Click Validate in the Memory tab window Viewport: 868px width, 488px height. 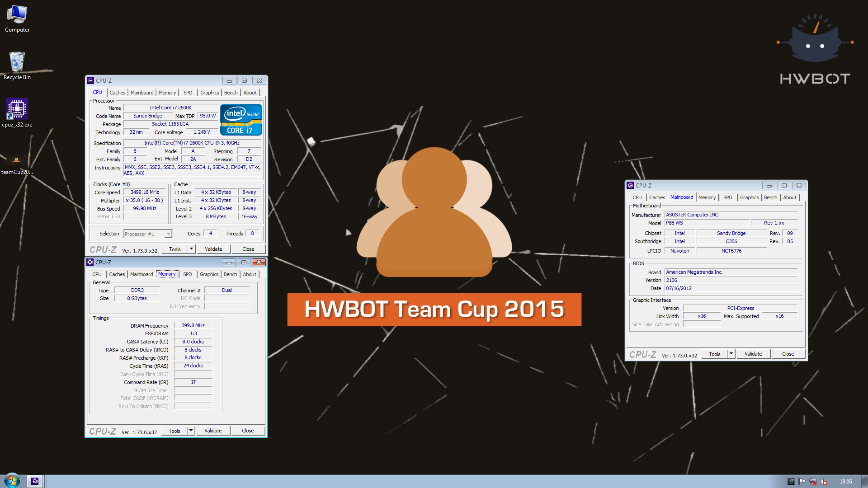click(213, 431)
